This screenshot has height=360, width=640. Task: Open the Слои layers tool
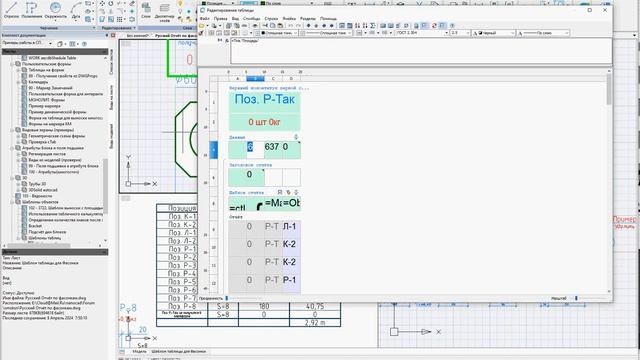[146, 10]
